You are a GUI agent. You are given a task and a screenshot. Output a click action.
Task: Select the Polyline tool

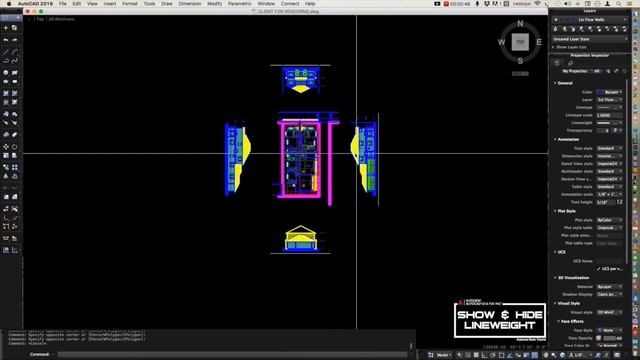(6, 61)
